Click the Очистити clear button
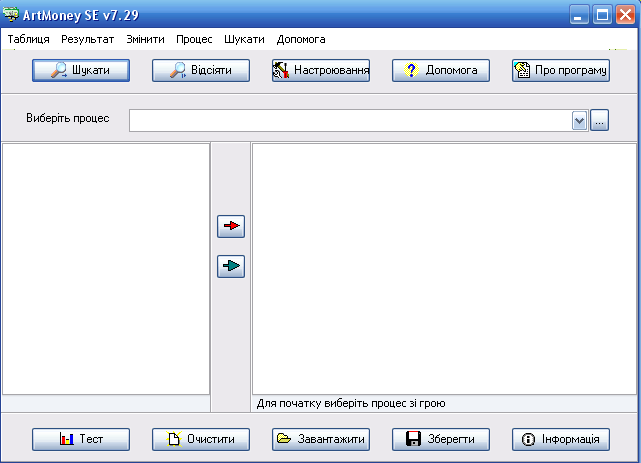This screenshot has height=463, width=641. tap(201, 439)
